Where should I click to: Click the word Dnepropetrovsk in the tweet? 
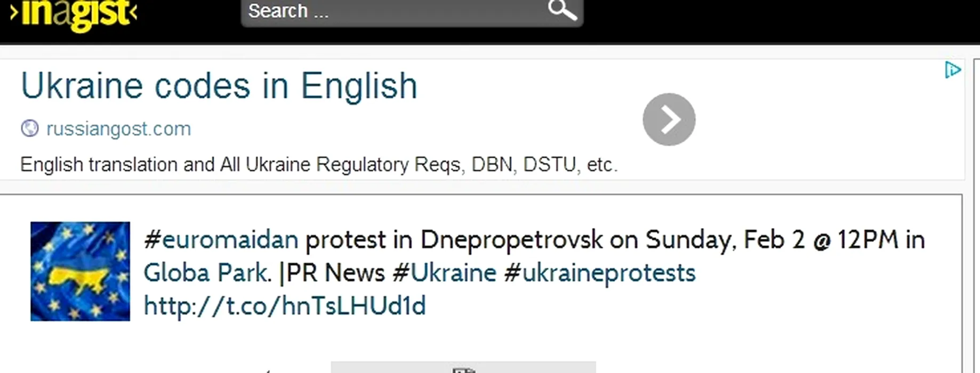click(x=511, y=240)
